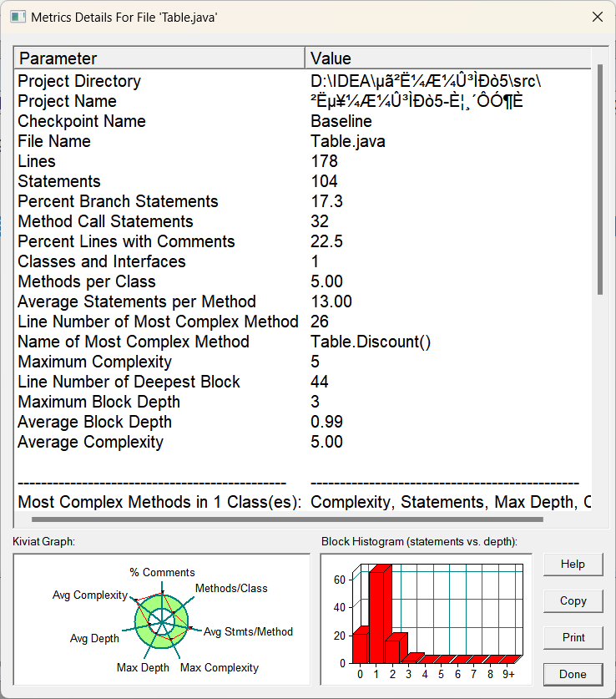The height and width of the screenshot is (699, 616).
Task: Select the Statements parameter
Action: [x=59, y=181]
